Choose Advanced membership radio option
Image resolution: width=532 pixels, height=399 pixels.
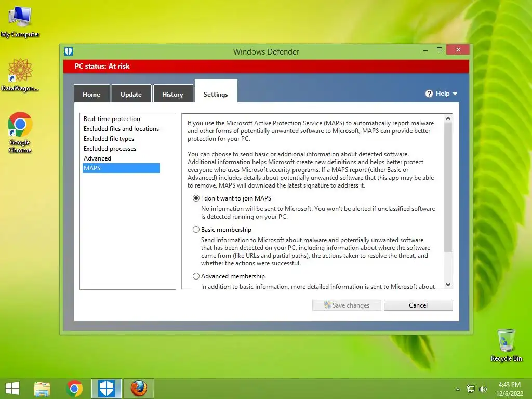pos(196,276)
